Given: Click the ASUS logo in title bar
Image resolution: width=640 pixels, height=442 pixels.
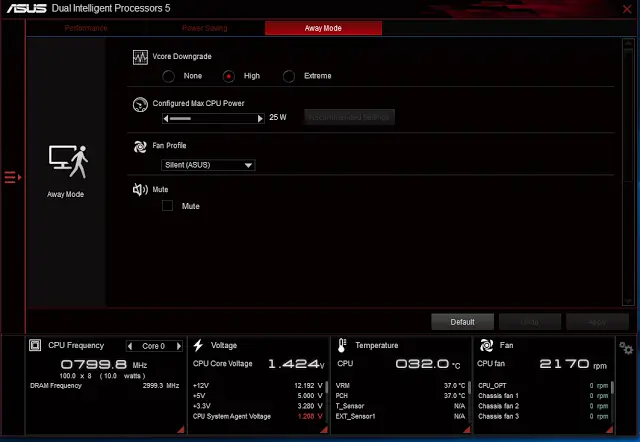Looking at the screenshot, I should (27, 8).
